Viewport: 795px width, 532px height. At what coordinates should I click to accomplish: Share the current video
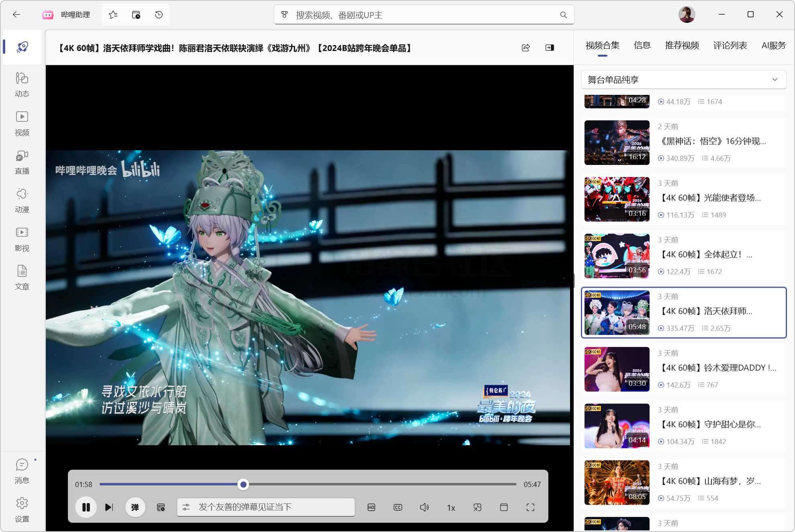click(x=525, y=48)
